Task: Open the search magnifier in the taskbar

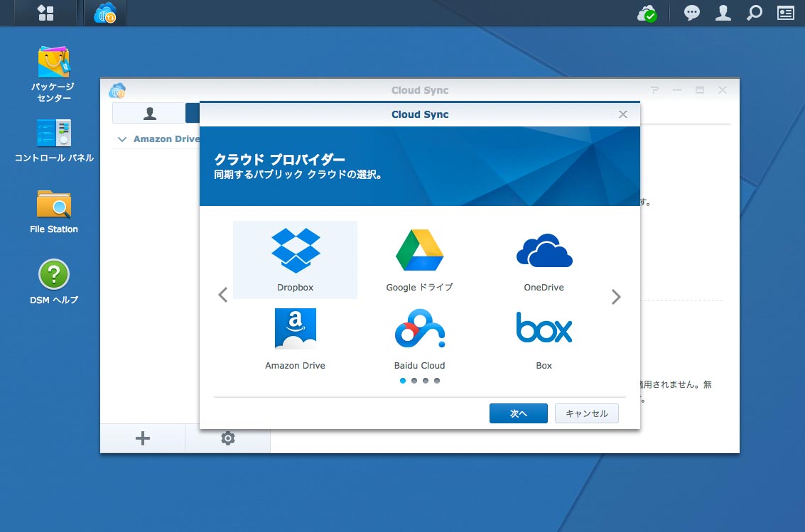Action: point(755,12)
